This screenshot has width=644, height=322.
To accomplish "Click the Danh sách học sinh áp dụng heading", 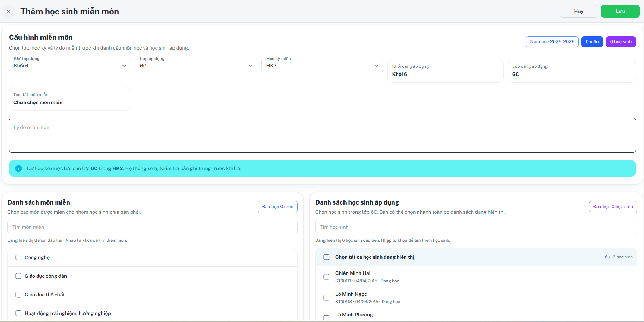I will [357, 202].
